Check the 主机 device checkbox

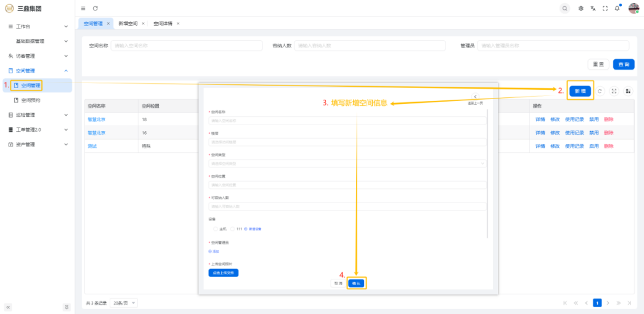tap(216, 228)
